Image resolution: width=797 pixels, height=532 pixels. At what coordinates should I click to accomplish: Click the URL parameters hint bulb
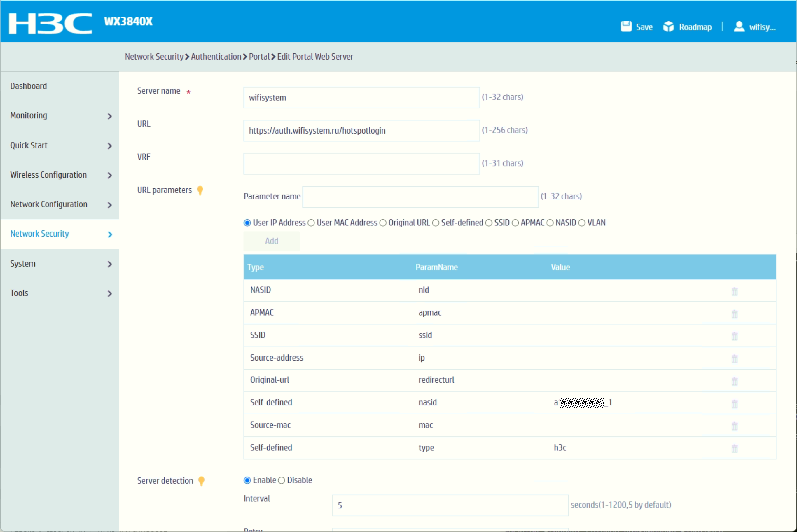point(200,191)
